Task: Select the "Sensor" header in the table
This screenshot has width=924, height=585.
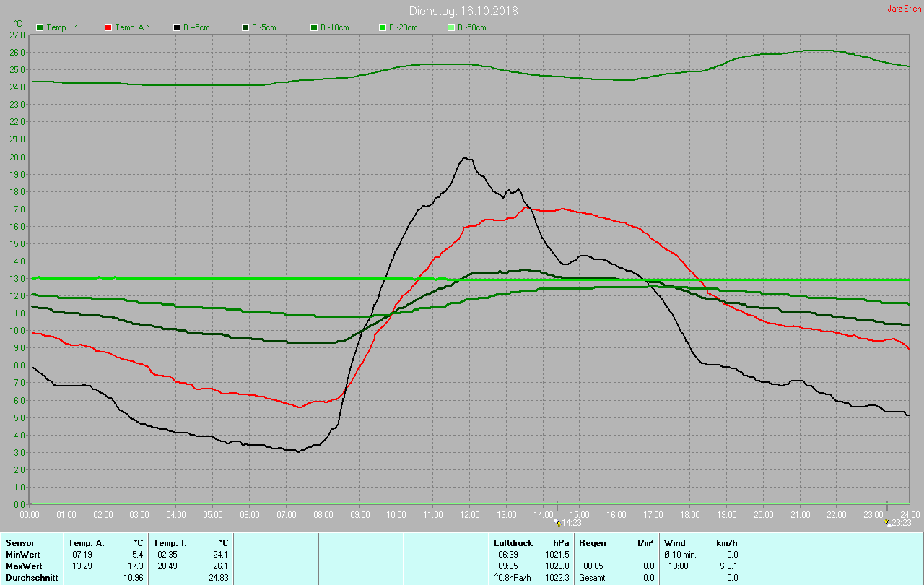Action: click(x=19, y=543)
